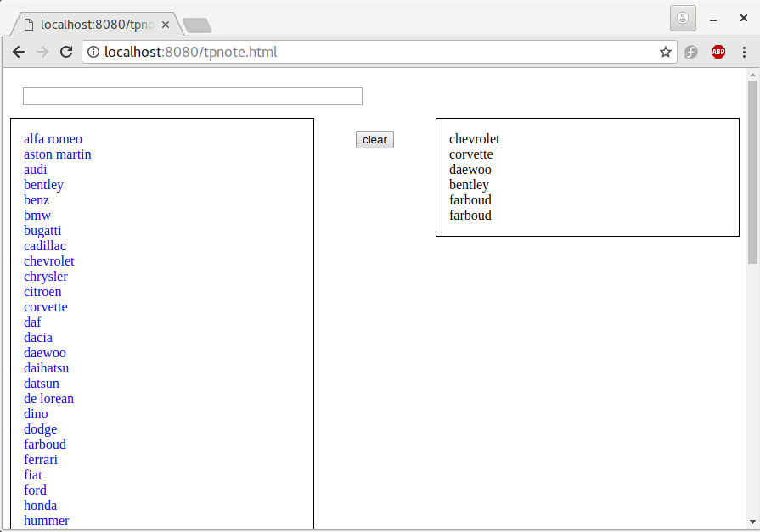View site information icon in address bar

point(93,52)
